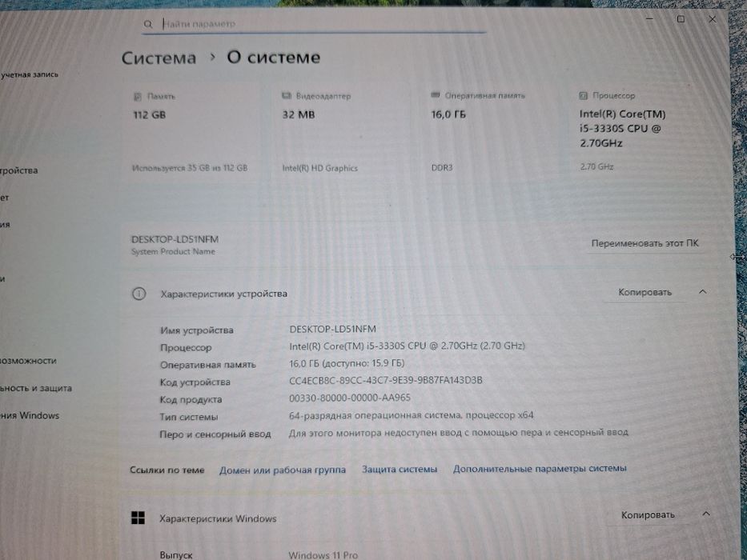The height and width of the screenshot is (560, 747).
Task: Open the Windows update sidebar item
Action: tap(30, 415)
